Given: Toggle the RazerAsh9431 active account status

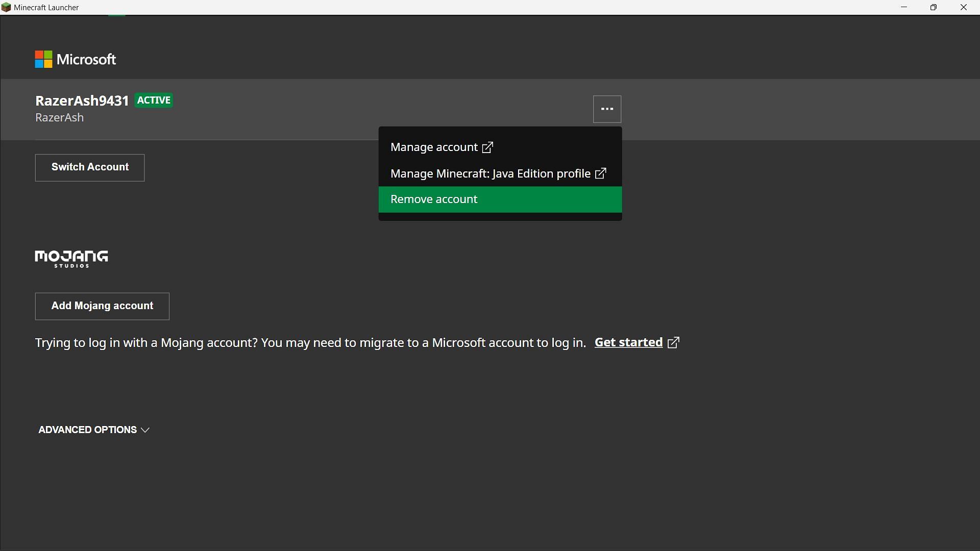Looking at the screenshot, I should tap(154, 100).
